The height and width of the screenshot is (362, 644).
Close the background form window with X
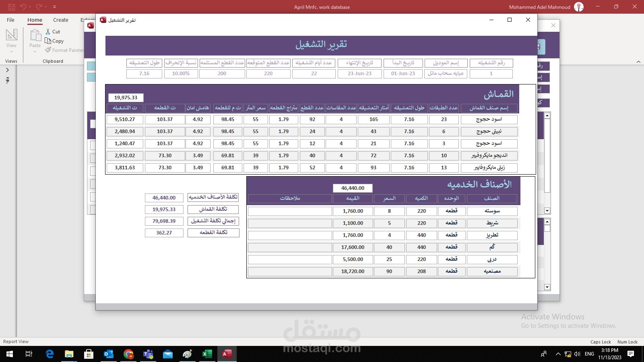click(553, 25)
